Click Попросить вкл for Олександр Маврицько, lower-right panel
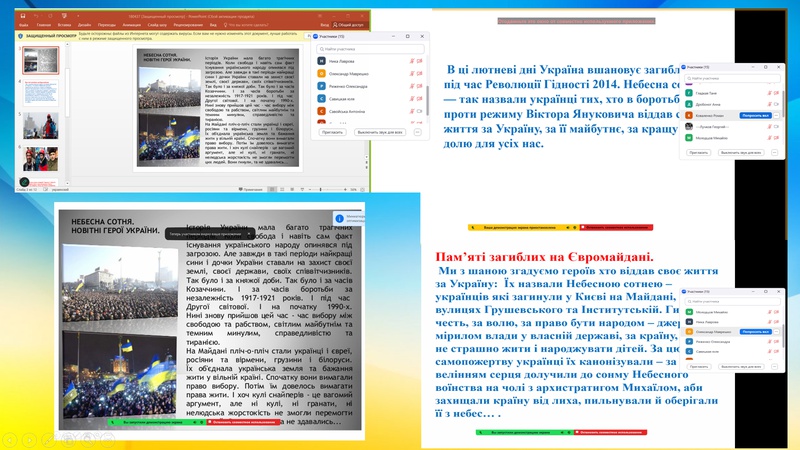 (756, 332)
